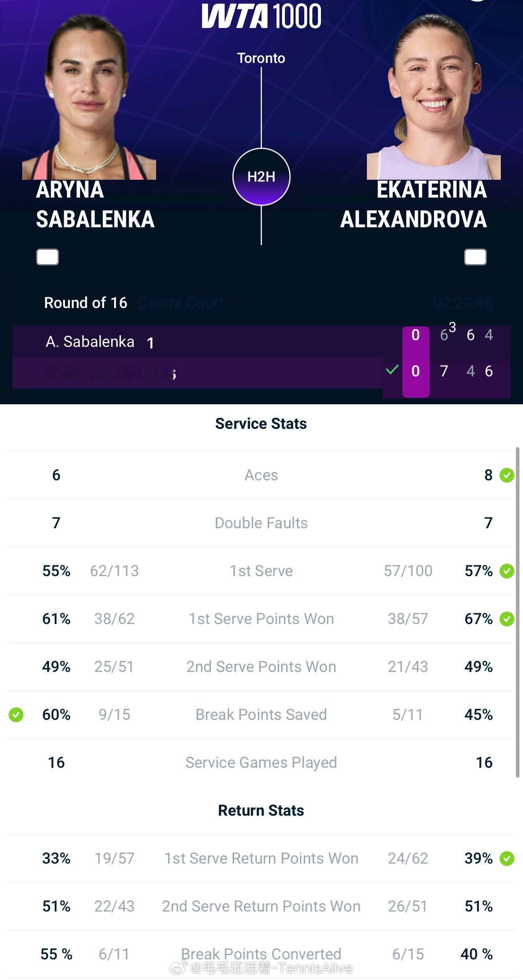Open the WTA 1000 logo
The width and height of the screenshot is (523, 980).
click(261, 16)
